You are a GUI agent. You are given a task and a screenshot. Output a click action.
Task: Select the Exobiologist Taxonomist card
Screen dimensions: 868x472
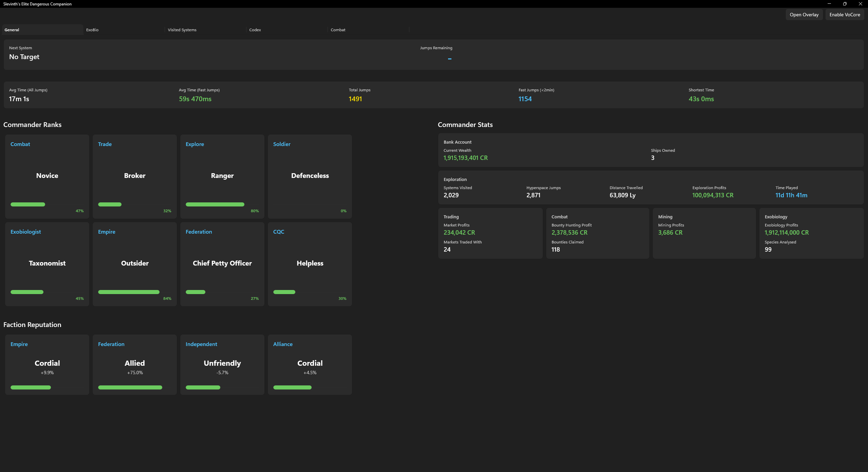click(47, 264)
